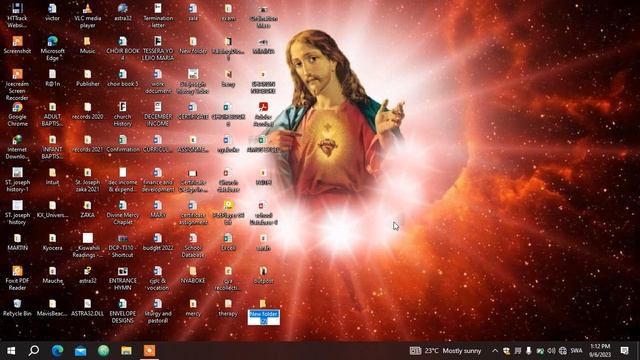The height and width of the screenshot is (360, 640).
Task: Select the MARTIN folder icon
Action: point(17,242)
